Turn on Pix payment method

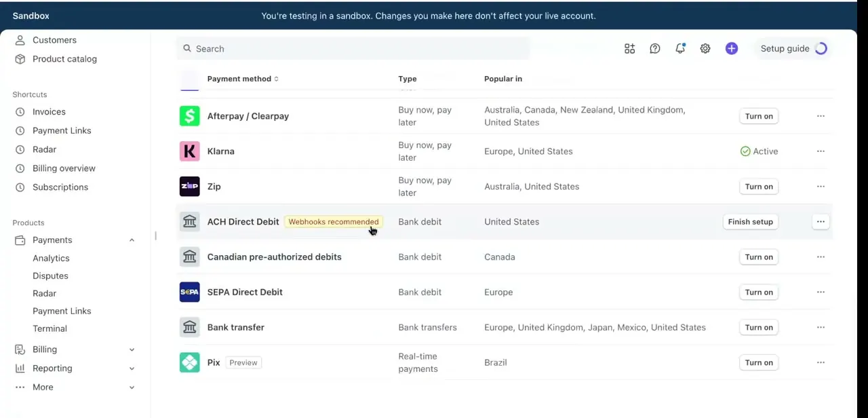[759, 363]
